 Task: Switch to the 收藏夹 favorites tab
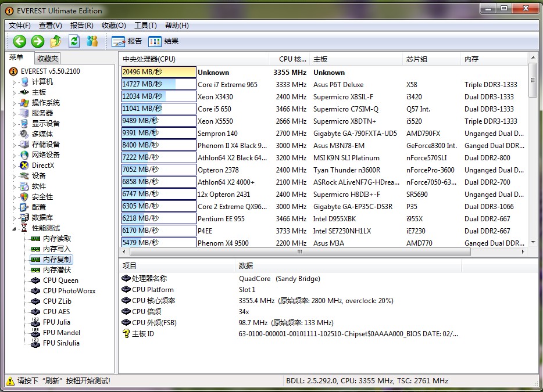[x=48, y=59]
